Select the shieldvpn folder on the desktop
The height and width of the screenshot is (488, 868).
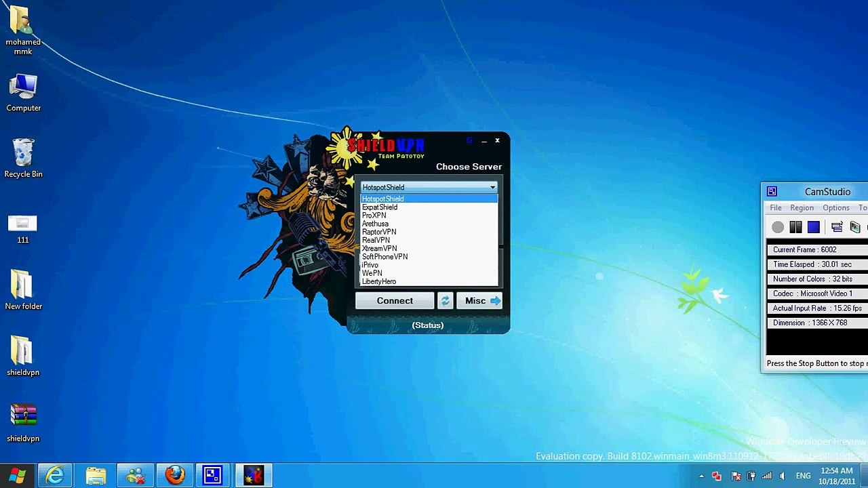23,356
